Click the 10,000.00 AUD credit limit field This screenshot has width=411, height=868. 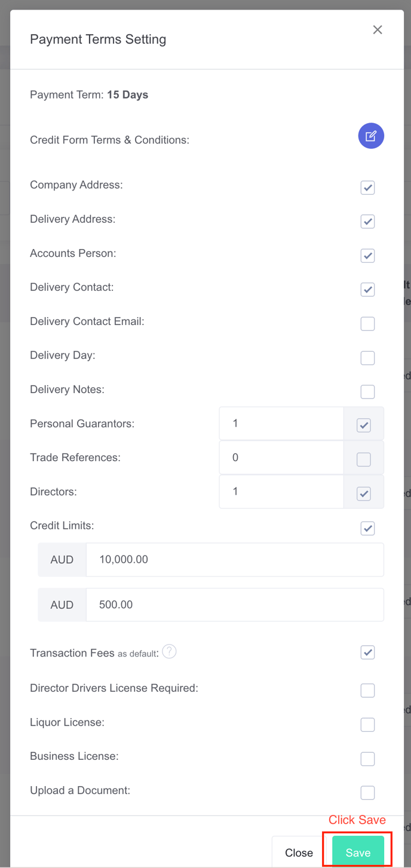coord(235,560)
